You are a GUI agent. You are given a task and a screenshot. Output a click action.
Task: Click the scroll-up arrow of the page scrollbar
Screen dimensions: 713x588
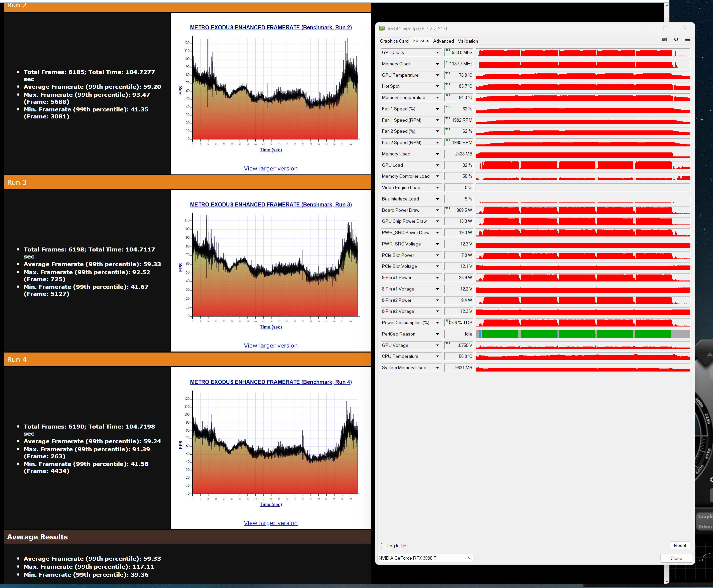click(x=666, y=6)
